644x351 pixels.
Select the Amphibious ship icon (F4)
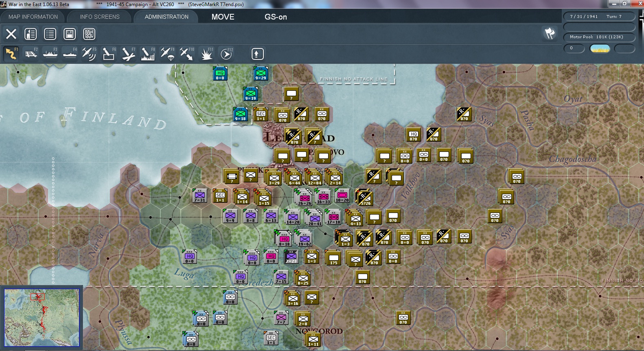70,54
